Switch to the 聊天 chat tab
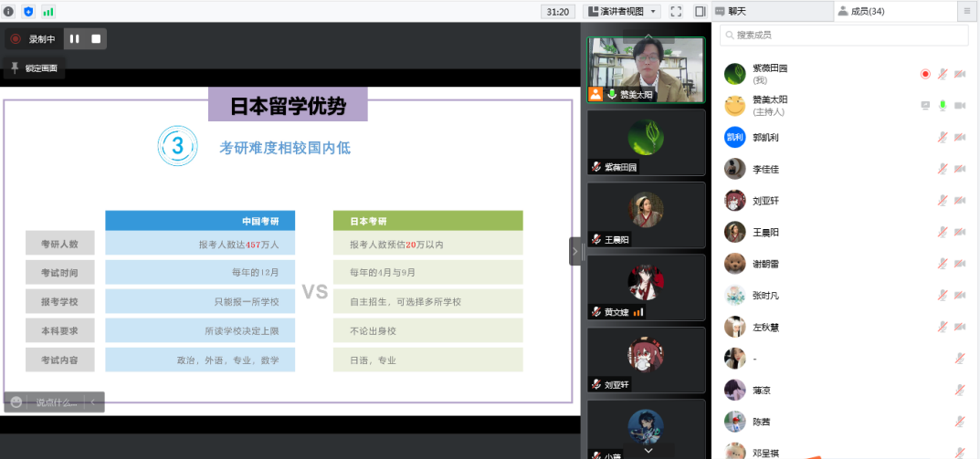 point(731,11)
